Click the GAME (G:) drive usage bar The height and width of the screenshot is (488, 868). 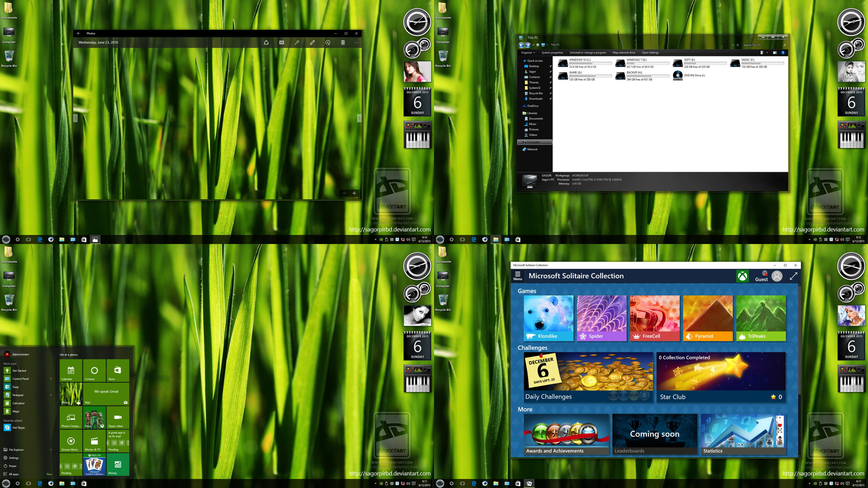click(590, 76)
